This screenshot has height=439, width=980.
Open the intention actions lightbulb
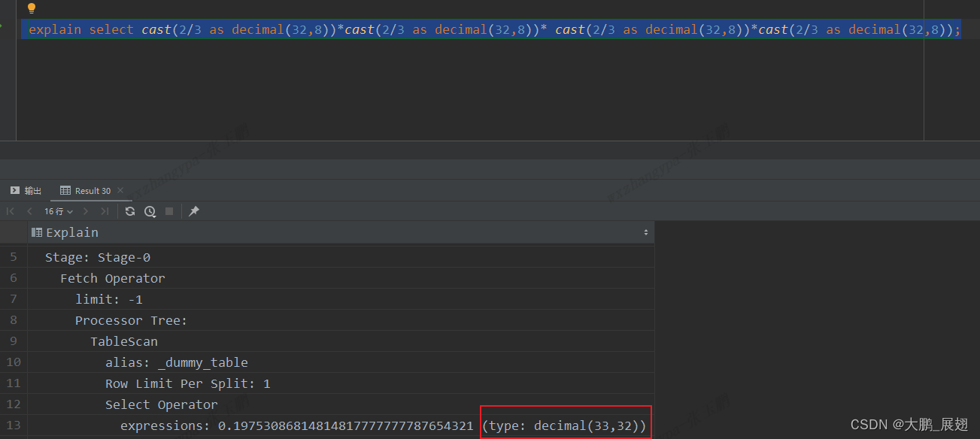pos(30,8)
